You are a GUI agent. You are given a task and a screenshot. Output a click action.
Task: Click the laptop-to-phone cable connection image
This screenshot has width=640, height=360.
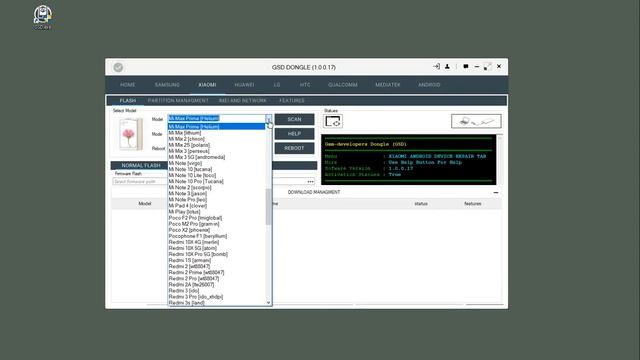coord(476,121)
